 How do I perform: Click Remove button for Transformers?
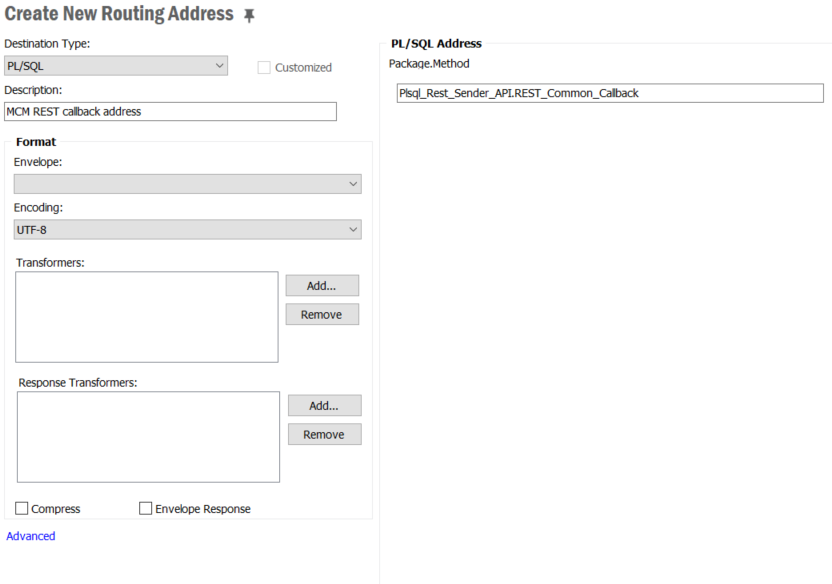click(322, 314)
